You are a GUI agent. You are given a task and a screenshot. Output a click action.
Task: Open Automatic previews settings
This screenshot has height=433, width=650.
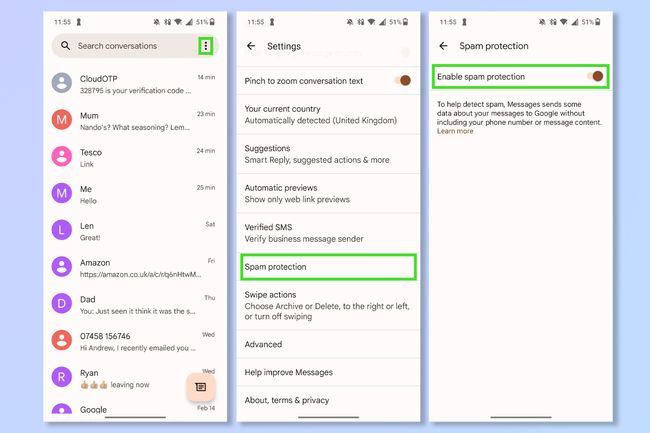[x=328, y=194]
